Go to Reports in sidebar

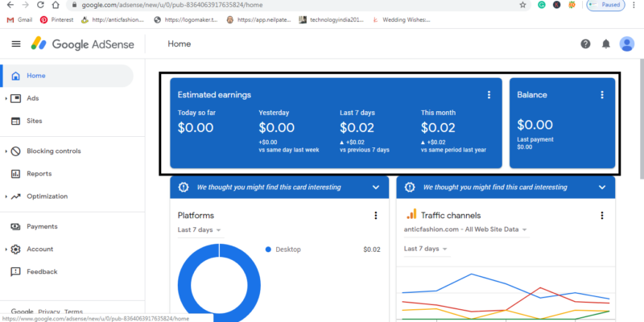click(39, 174)
